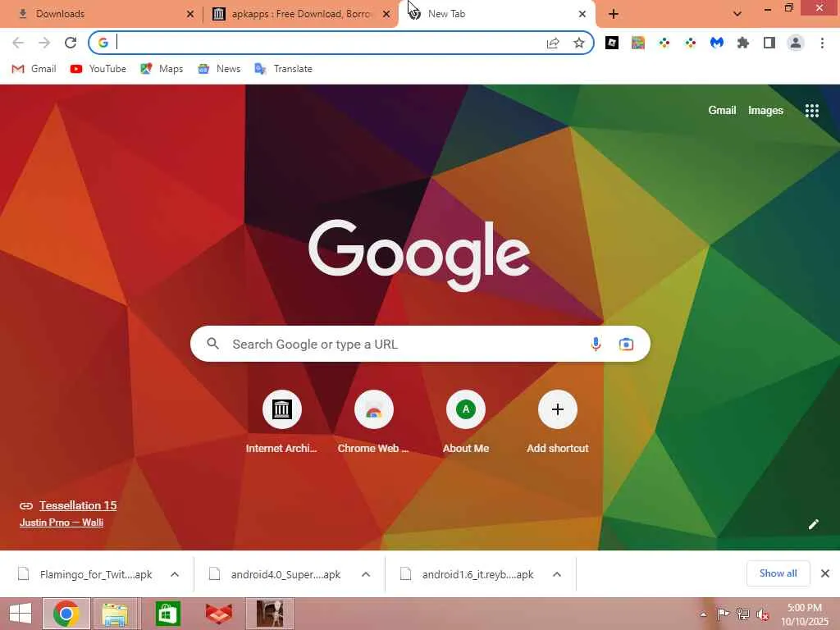Open the Extensions puzzle piece menu
This screenshot has height=630, width=840.
coord(743,43)
